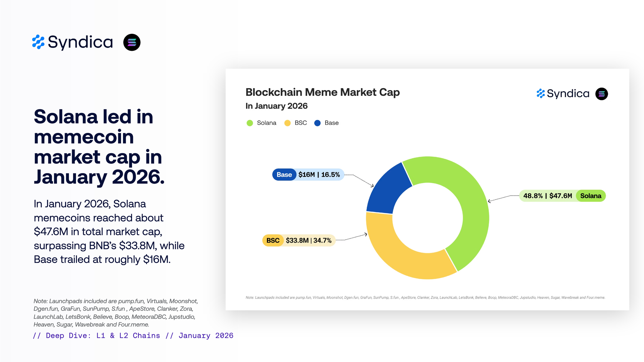Click the "$33.8M | 34.7%" BSC value label

(x=308, y=241)
